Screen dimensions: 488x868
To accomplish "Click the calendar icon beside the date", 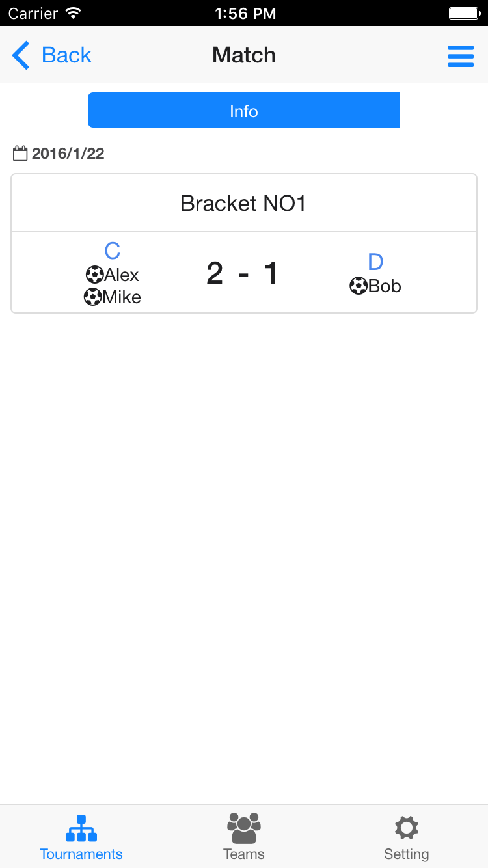I will (20, 154).
